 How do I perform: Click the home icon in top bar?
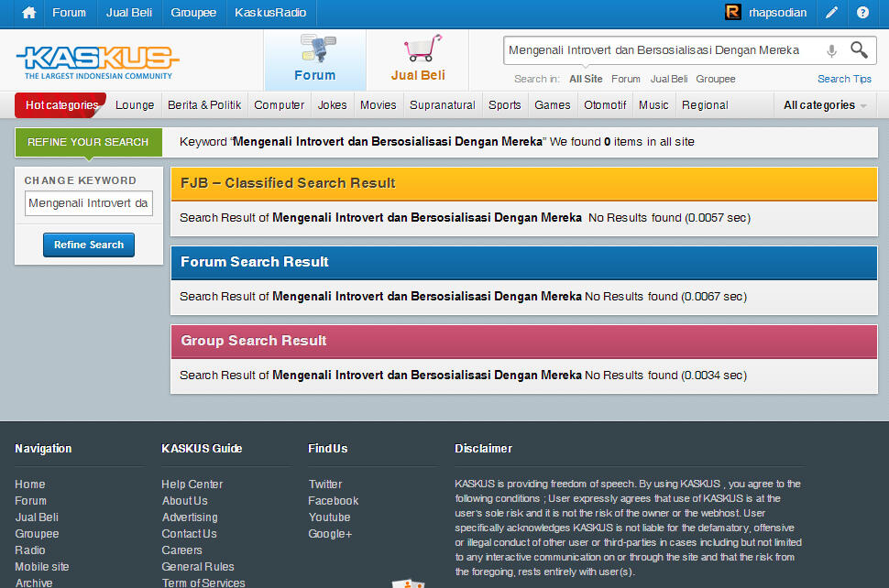pyautogui.click(x=29, y=13)
